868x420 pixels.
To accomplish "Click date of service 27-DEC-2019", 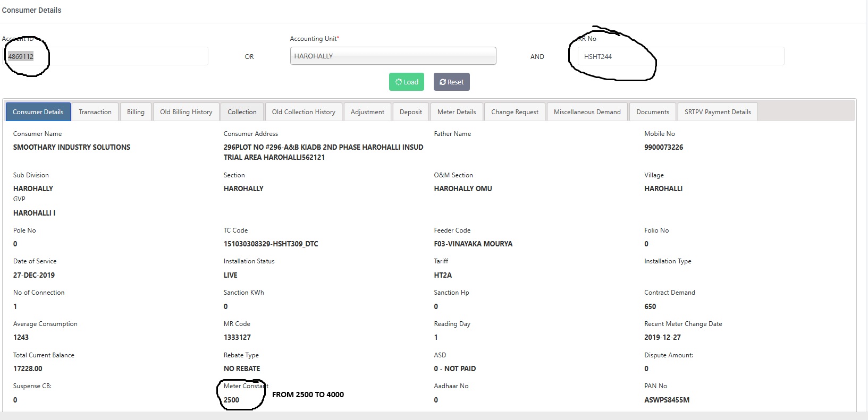I will click(34, 275).
